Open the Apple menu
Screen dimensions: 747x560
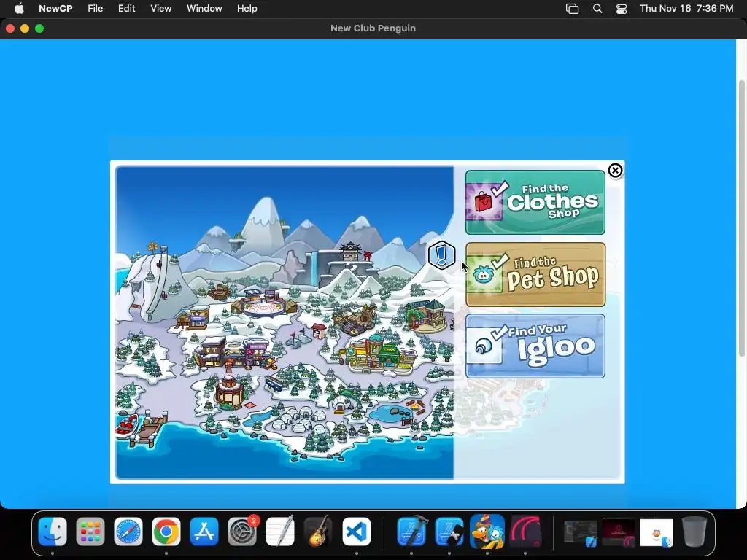(19, 9)
